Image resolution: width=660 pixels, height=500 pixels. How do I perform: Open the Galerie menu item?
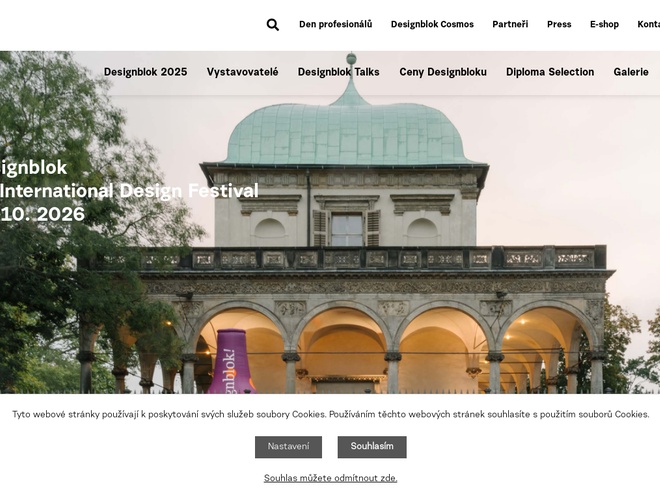pyautogui.click(x=631, y=72)
